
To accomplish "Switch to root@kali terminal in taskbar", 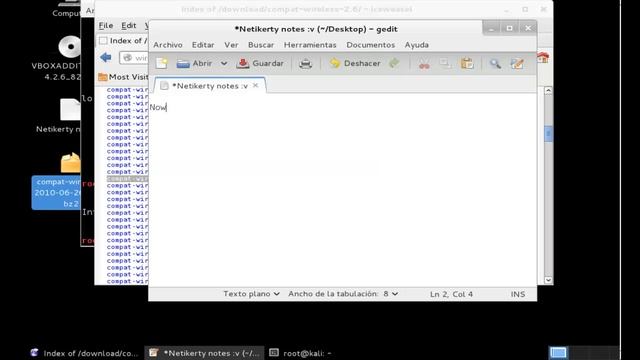I will pos(300,353).
